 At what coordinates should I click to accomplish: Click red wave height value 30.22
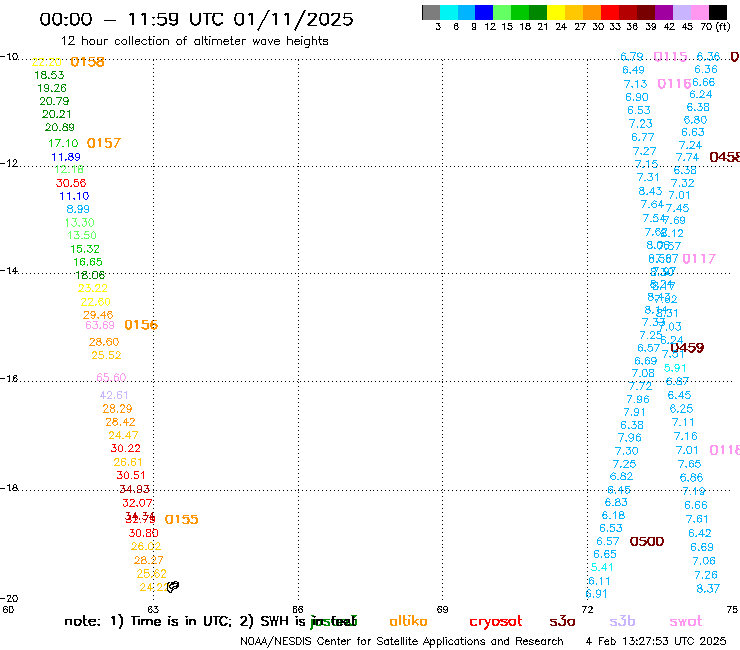(x=126, y=448)
